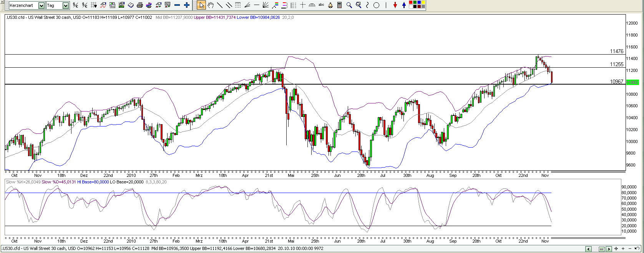This screenshot has width=644, height=253.
Task: Click the current price tag on axis
Action: tap(632, 82)
